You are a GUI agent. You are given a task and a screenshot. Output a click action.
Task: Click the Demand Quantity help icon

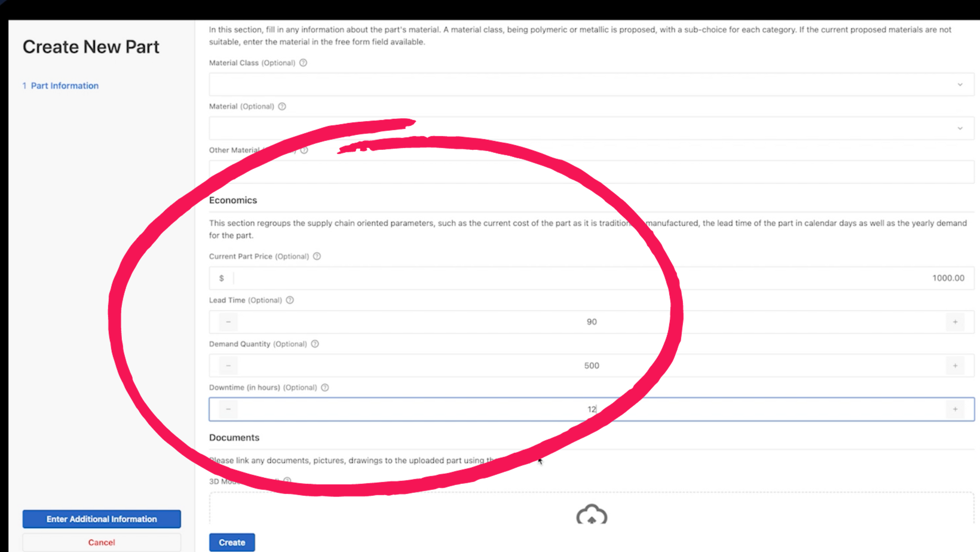click(315, 344)
